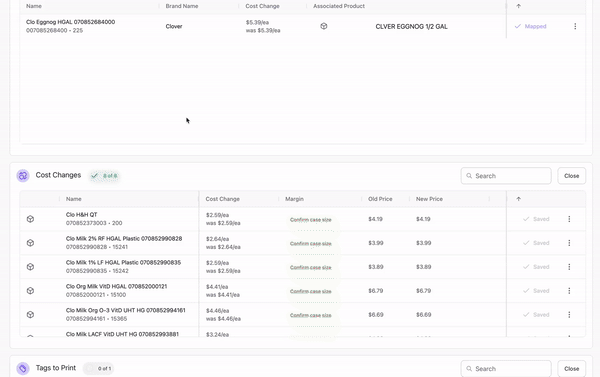Click $3.99 new price for Clo Milk 2%
Viewport: 600px width, 377px height.
point(423,243)
